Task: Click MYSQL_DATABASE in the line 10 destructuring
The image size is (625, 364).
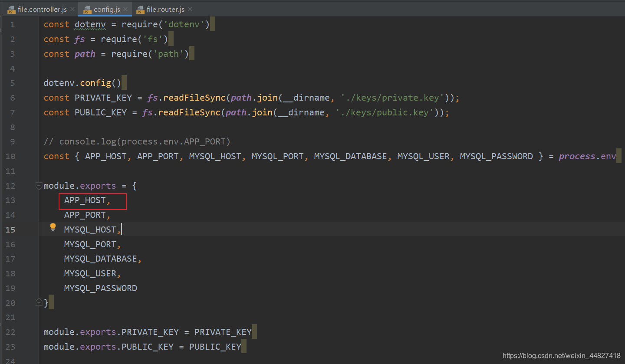Action: click(x=351, y=157)
